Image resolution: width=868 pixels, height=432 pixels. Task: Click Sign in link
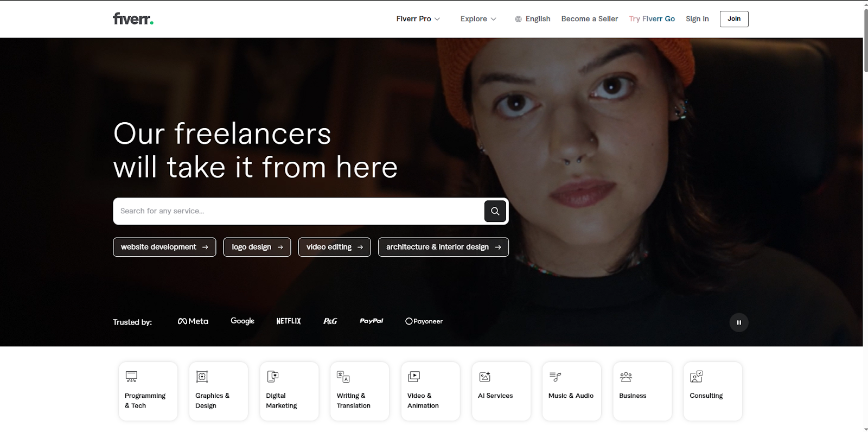coord(697,19)
